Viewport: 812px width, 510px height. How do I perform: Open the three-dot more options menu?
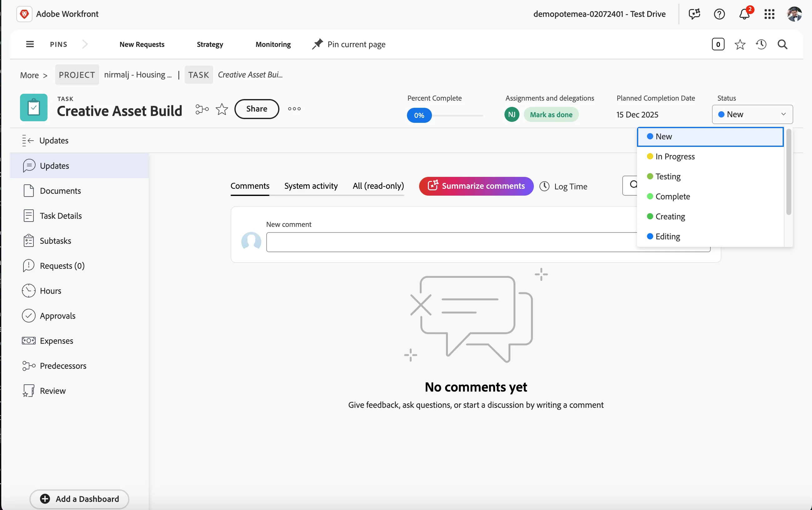pyautogui.click(x=294, y=109)
